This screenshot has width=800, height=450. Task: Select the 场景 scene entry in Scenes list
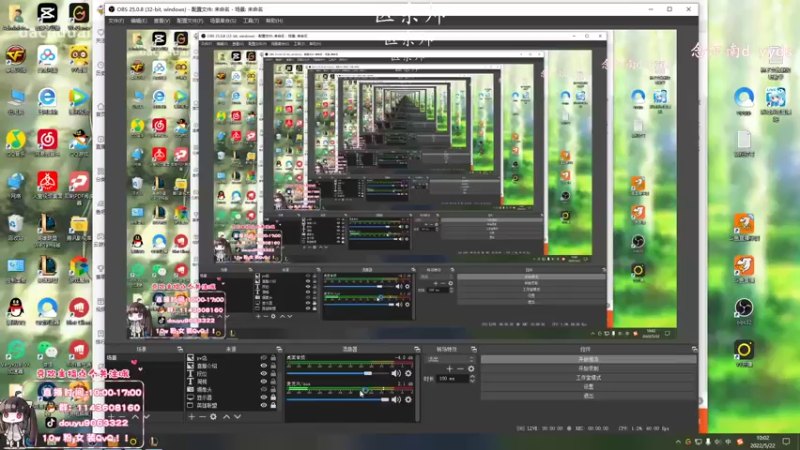pos(144,358)
